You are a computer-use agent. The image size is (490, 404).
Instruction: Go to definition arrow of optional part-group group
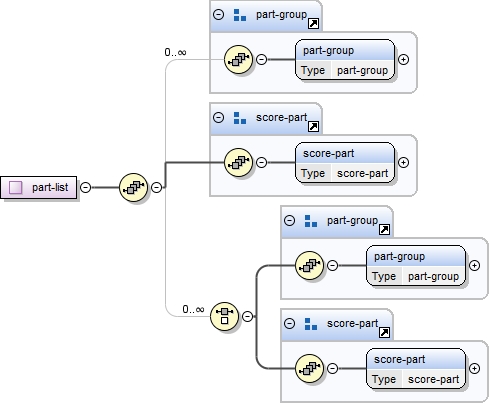pyautogui.click(x=313, y=23)
